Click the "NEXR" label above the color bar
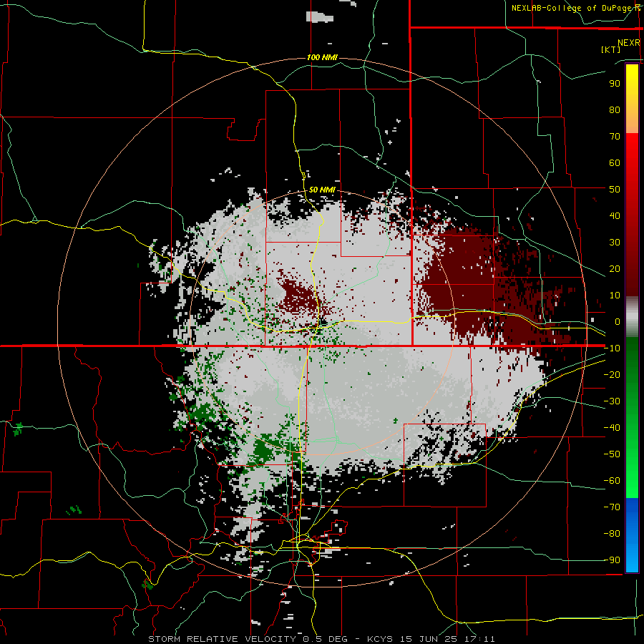 pos(628,43)
